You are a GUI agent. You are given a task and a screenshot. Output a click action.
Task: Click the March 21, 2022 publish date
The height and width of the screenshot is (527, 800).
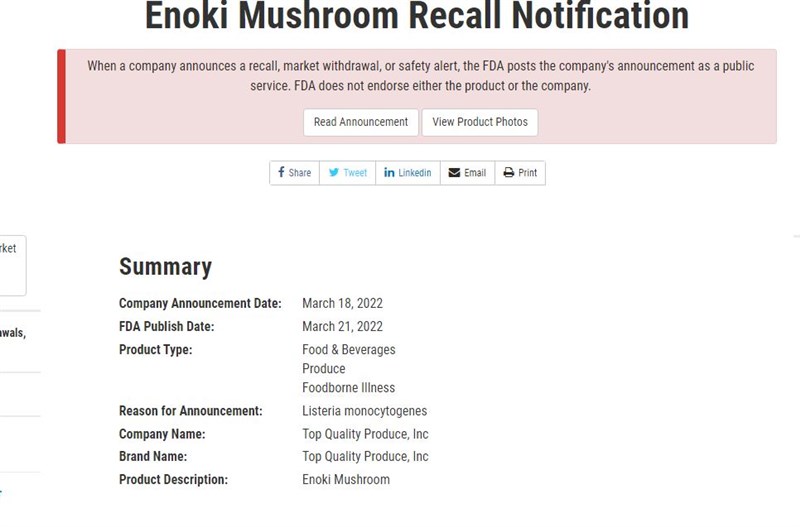click(x=342, y=326)
